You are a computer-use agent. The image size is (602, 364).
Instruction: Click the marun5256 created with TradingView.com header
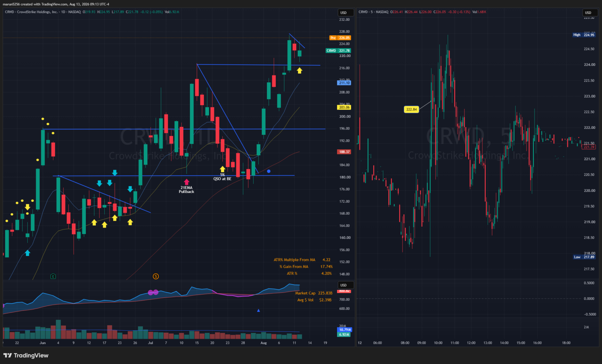(56, 4)
